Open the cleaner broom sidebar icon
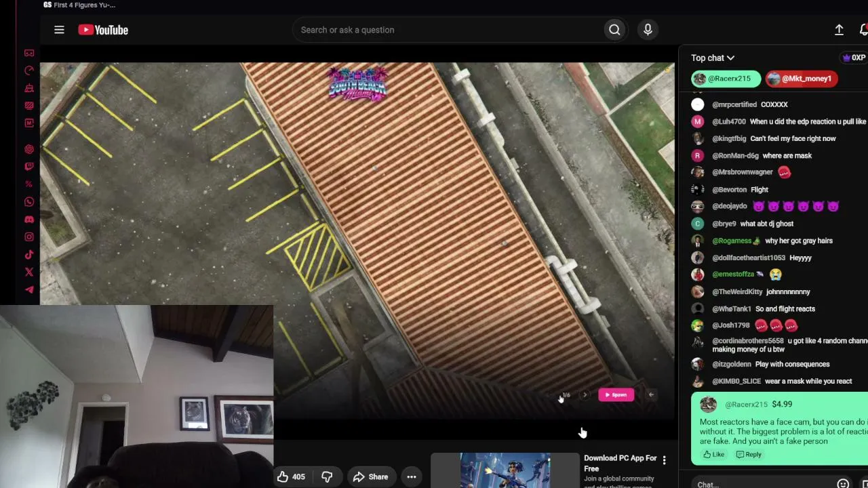 click(x=29, y=88)
